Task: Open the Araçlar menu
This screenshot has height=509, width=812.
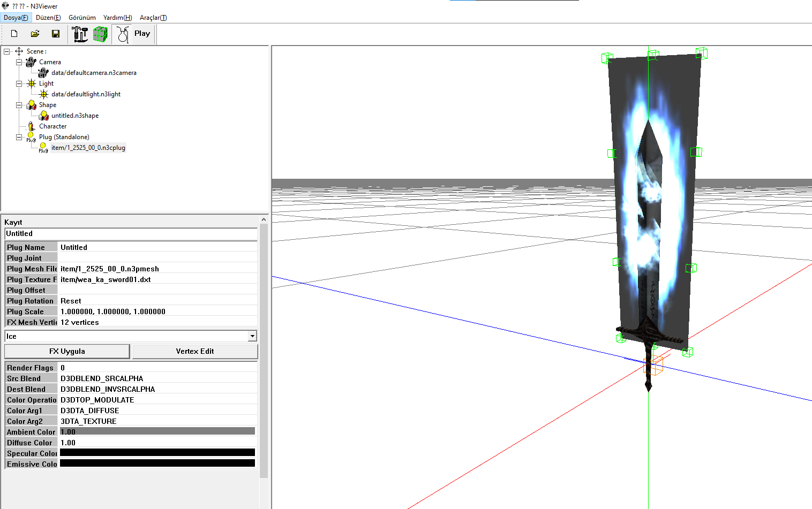Action: point(153,18)
